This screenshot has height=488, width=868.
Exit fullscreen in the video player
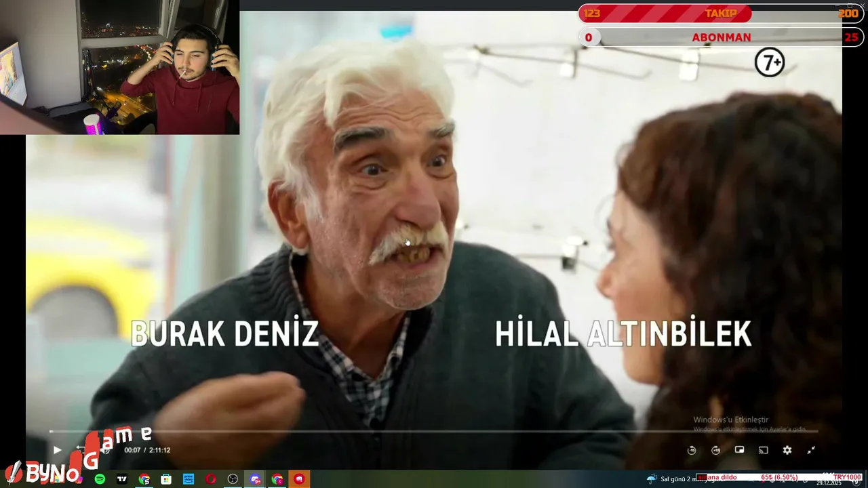pyautogui.click(x=810, y=450)
